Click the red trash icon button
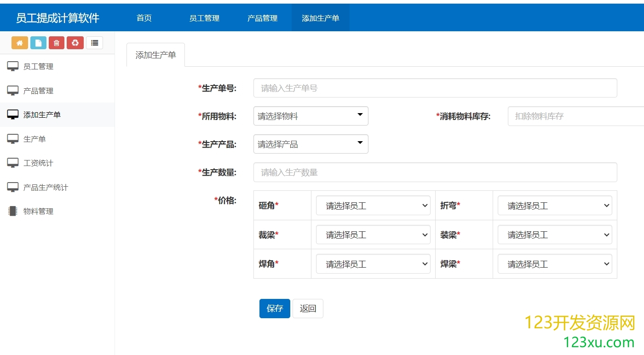This screenshot has width=644, height=355. (x=57, y=43)
